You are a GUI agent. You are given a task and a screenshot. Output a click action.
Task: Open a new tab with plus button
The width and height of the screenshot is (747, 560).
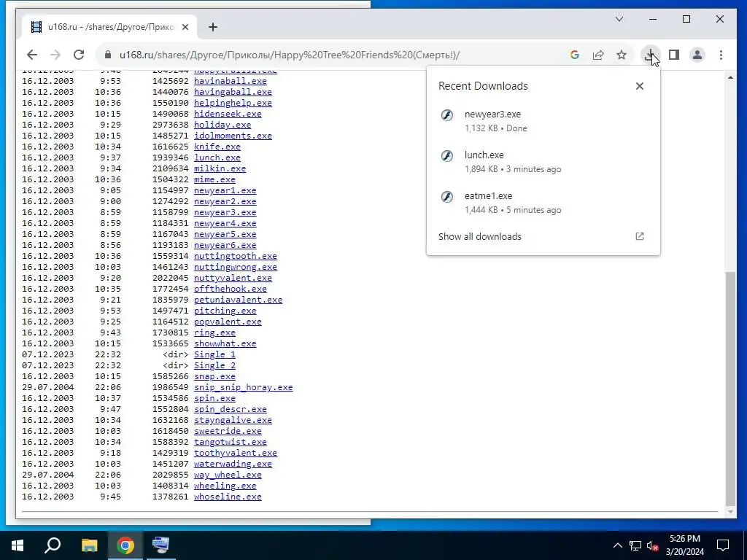pos(213,27)
